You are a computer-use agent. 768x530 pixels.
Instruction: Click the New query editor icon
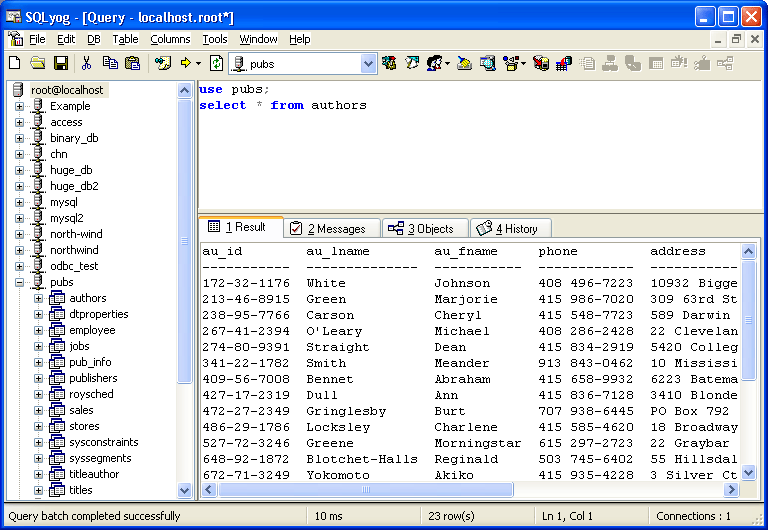coord(15,63)
